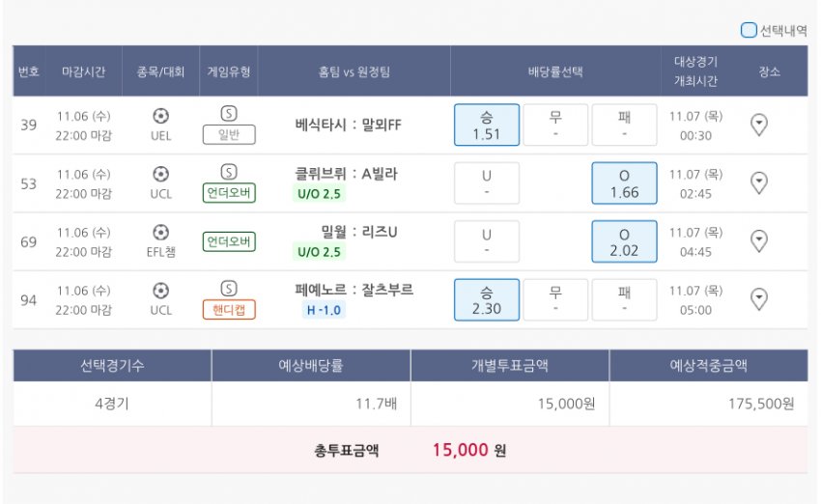Select the 무 draw option for match 39
Image resolution: width=821 pixels, height=504 pixels.
[555, 125]
